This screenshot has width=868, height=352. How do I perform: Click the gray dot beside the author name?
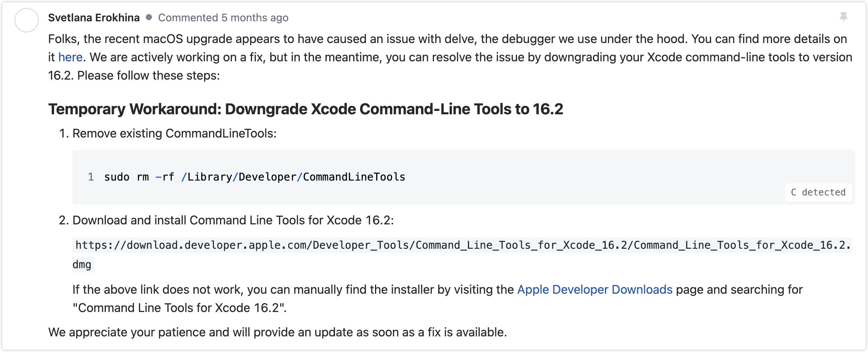point(149,17)
